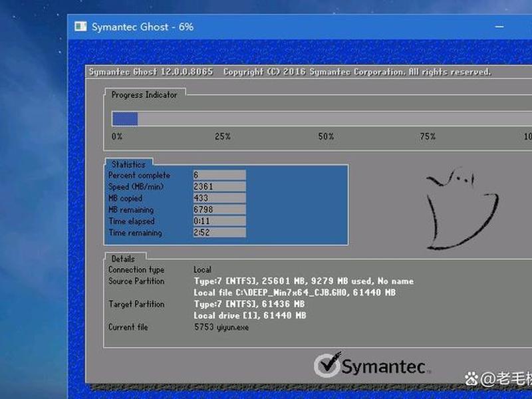Click the Speed value 2361
532x399 pixels.
219,187
